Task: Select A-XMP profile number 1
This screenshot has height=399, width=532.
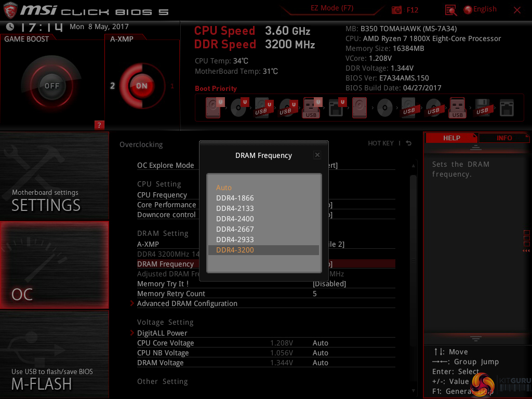Action: coord(172,86)
